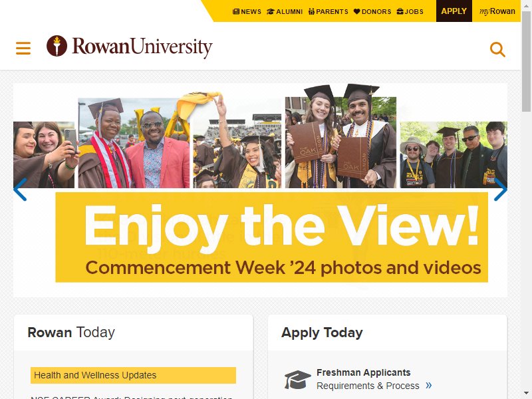
Task: Click the Enjoy the View banner
Action: pos(271,237)
